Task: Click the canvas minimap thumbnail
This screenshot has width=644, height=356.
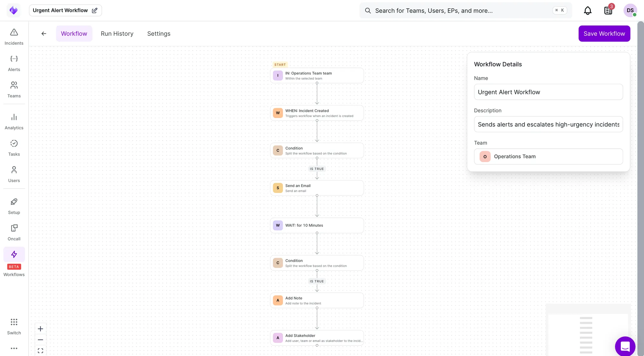Action: coord(588,329)
